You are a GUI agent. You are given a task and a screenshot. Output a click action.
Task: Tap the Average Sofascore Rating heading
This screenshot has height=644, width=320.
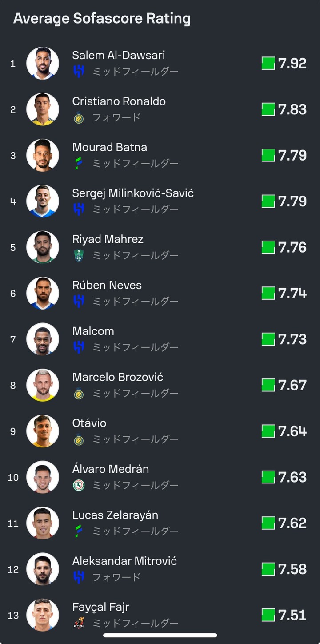(x=102, y=19)
